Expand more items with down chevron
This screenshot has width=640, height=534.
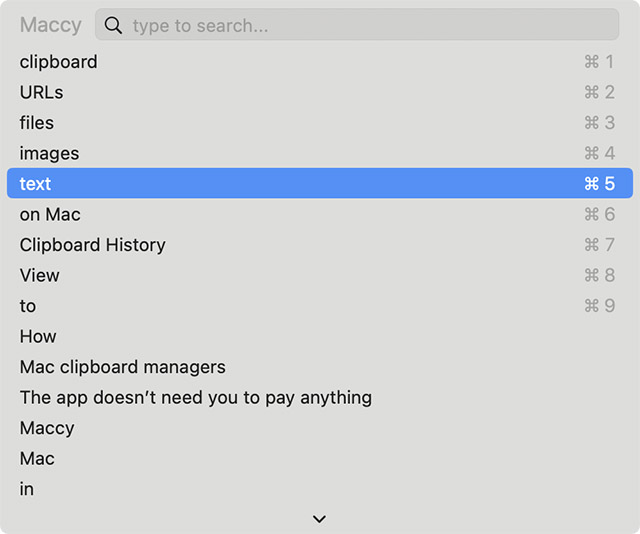point(320,519)
